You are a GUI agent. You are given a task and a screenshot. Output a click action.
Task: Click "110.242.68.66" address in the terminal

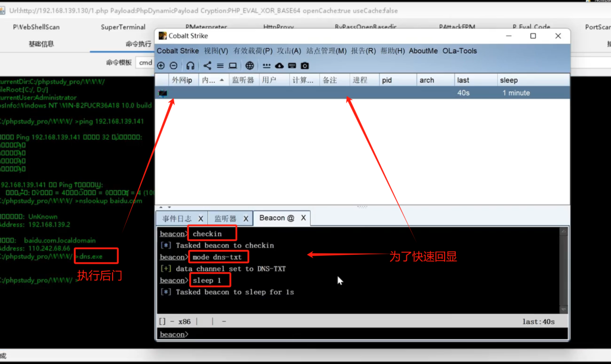pos(49,248)
